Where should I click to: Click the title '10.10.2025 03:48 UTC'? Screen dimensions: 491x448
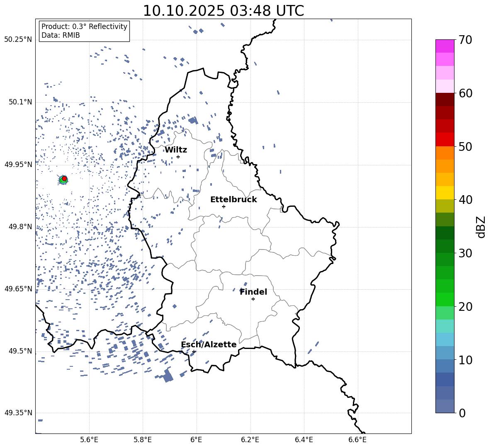pyautogui.click(x=223, y=11)
